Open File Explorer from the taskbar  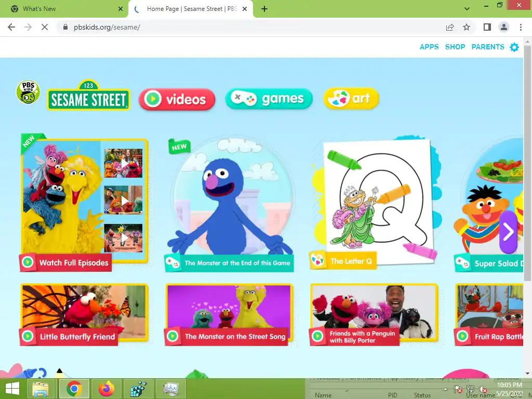41,389
